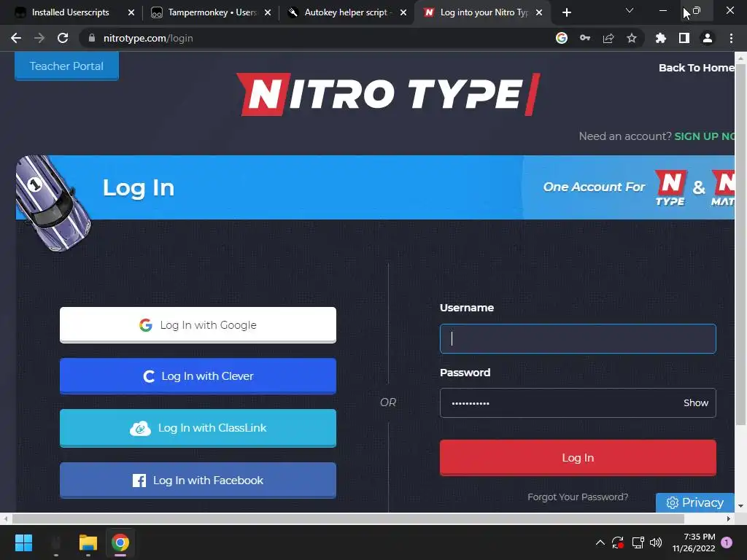
Task: Open the notification count badge
Action: point(727,542)
